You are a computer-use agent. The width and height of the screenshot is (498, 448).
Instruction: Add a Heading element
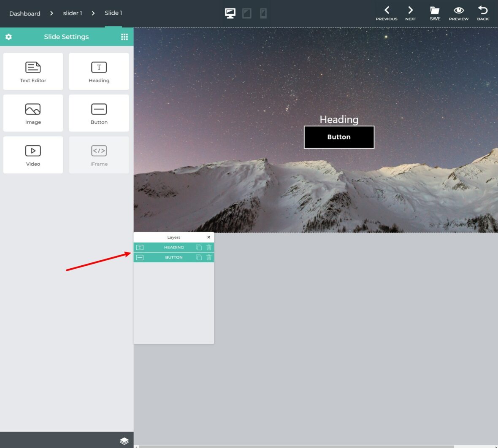point(99,71)
